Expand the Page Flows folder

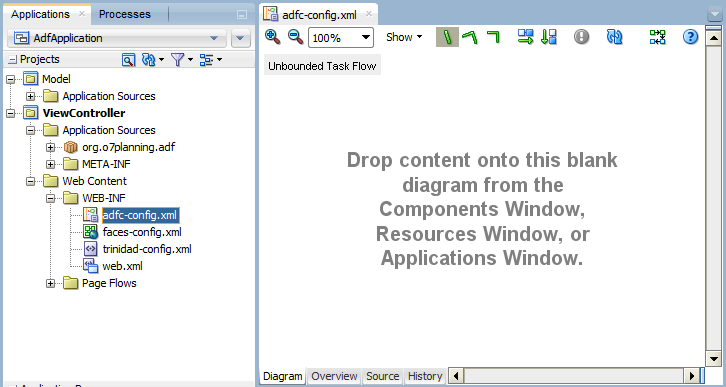pyautogui.click(x=50, y=283)
